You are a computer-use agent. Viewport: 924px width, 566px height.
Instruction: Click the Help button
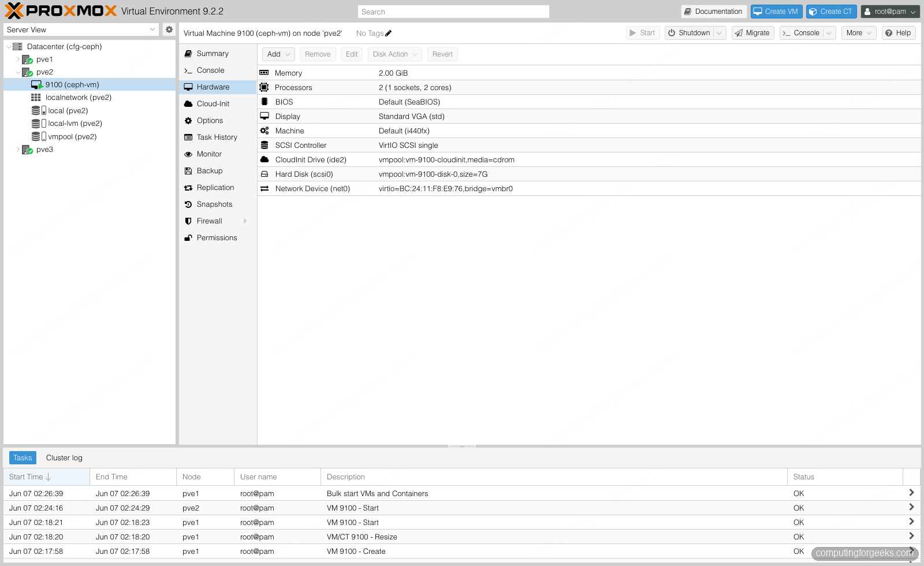click(x=898, y=33)
